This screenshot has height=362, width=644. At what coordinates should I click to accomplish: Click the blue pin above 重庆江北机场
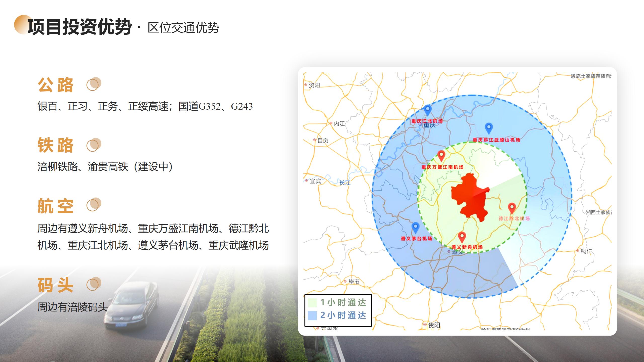[428, 110]
